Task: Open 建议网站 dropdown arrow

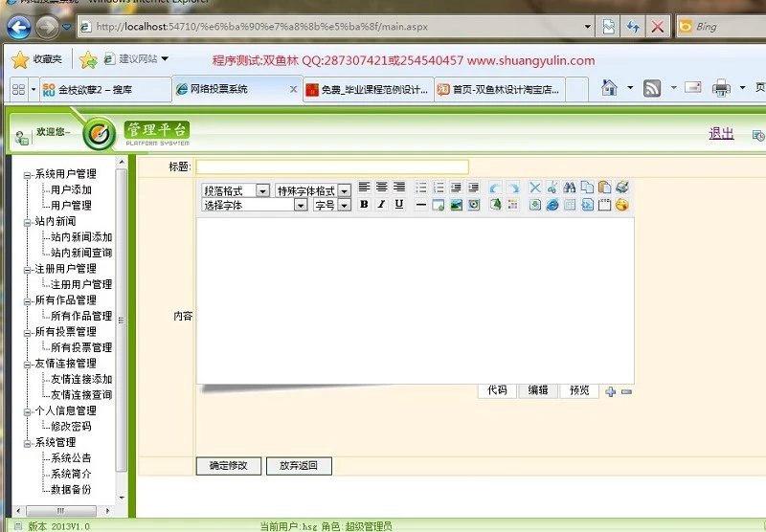Action: pyautogui.click(x=165, y=58)
